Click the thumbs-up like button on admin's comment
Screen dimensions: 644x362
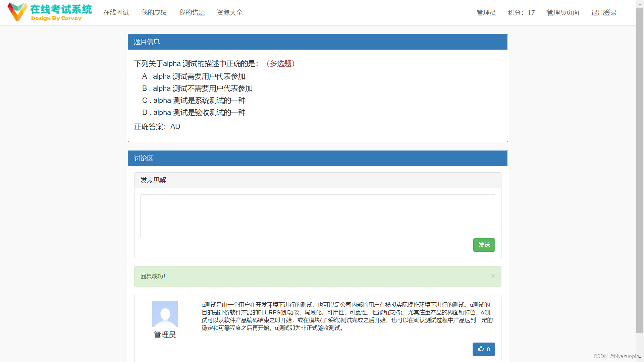[484, 349]
